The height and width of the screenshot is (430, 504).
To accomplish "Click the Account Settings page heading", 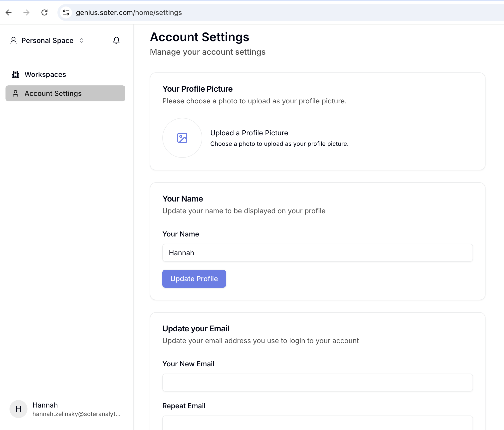I will pos(200,37).
